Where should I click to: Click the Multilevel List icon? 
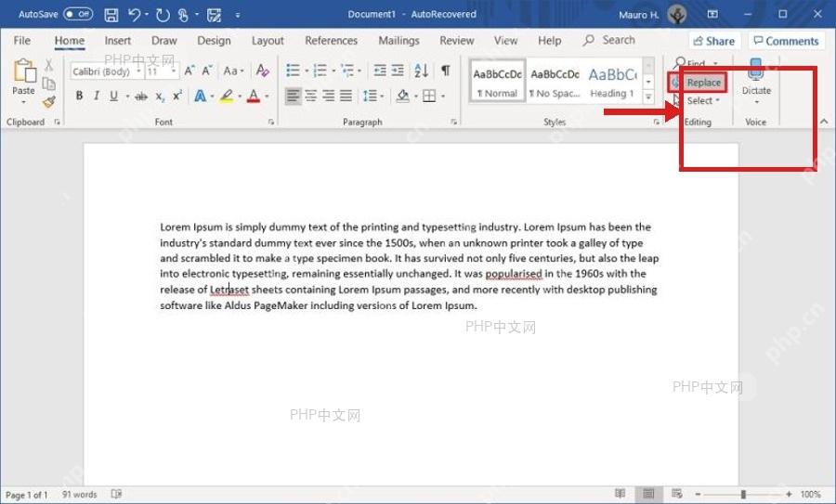tap(347, 71)
